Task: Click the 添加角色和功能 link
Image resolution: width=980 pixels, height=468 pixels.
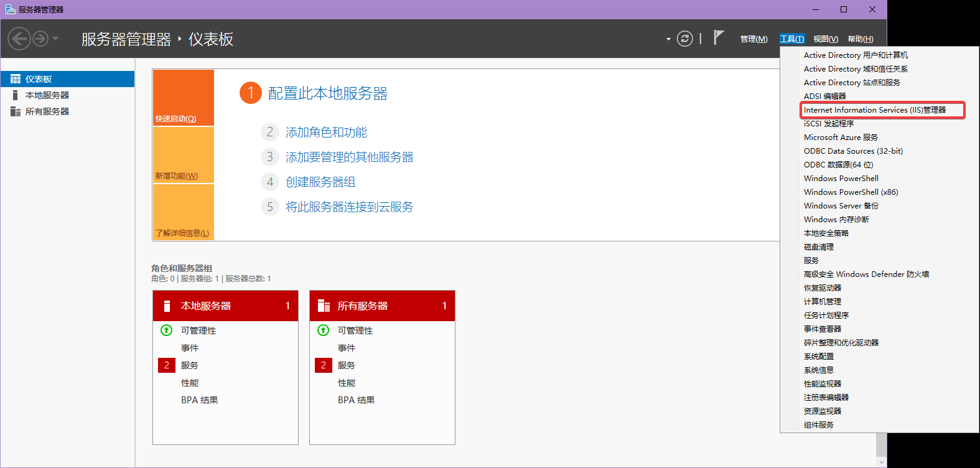Action: pos(326,133)
